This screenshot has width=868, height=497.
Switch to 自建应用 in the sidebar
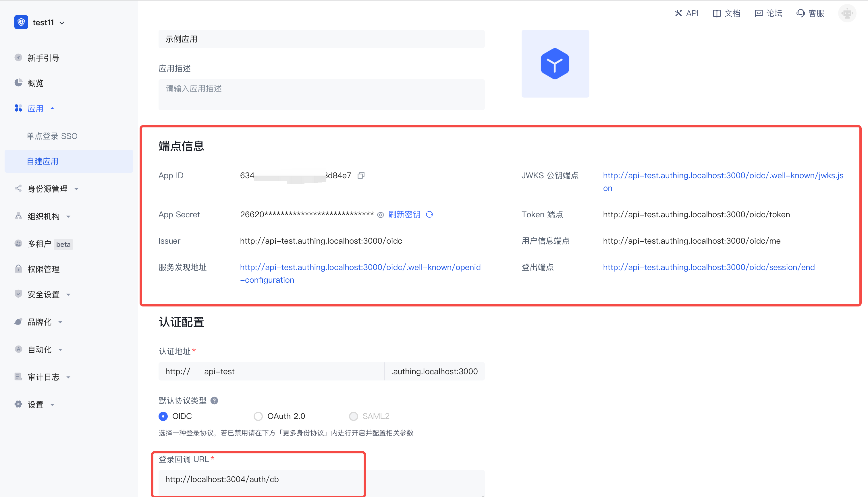(x=42, y=161)
